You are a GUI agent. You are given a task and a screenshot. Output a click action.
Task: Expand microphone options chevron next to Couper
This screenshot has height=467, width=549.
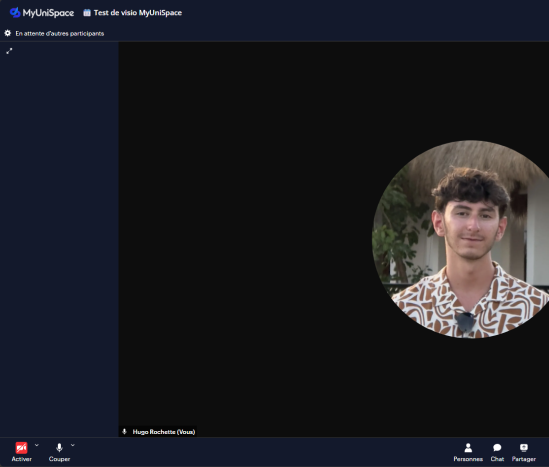pos(72,445)
